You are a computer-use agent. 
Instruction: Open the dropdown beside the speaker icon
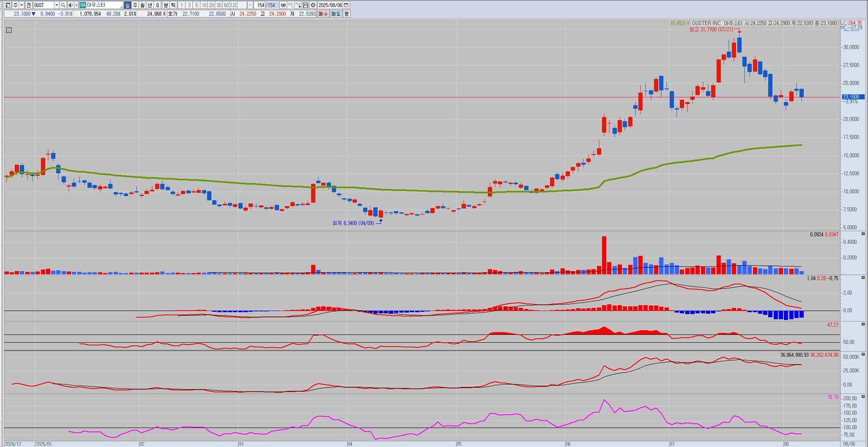pos(75,5)
